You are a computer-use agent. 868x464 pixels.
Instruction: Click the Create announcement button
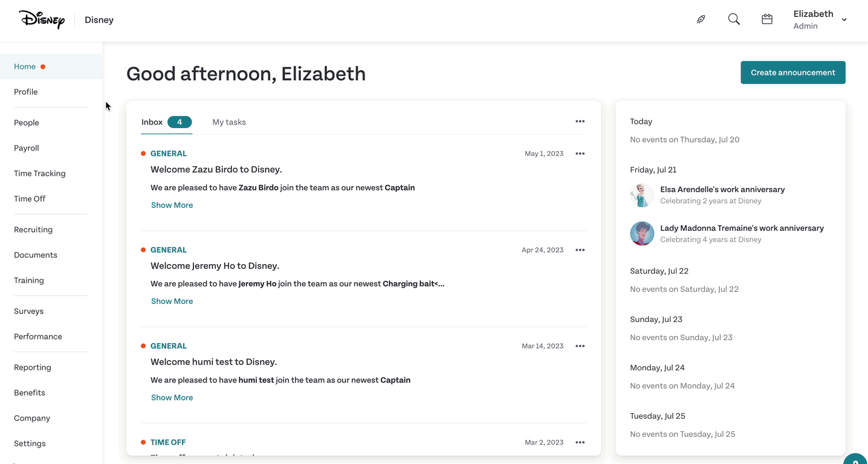point(793,72)
